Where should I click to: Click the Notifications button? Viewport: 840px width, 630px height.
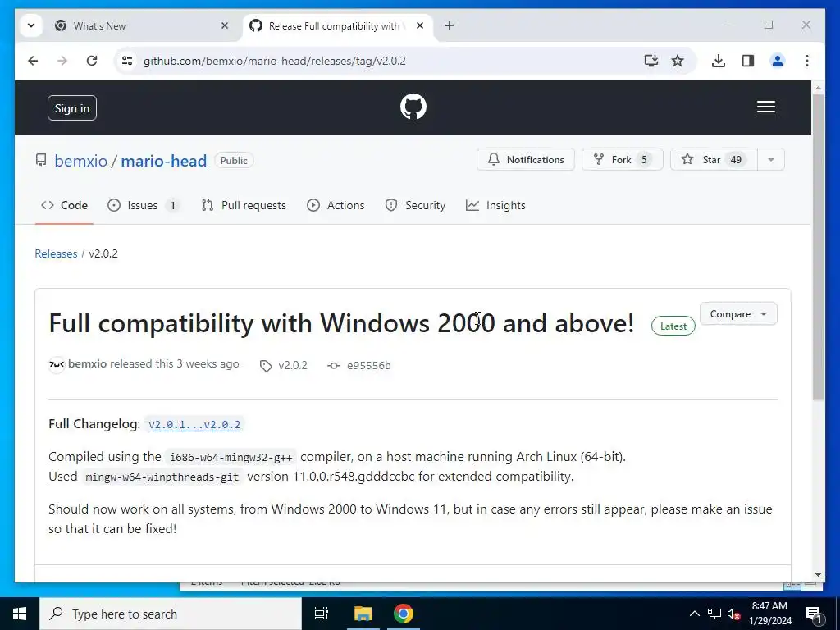click(x=526, y=160)
